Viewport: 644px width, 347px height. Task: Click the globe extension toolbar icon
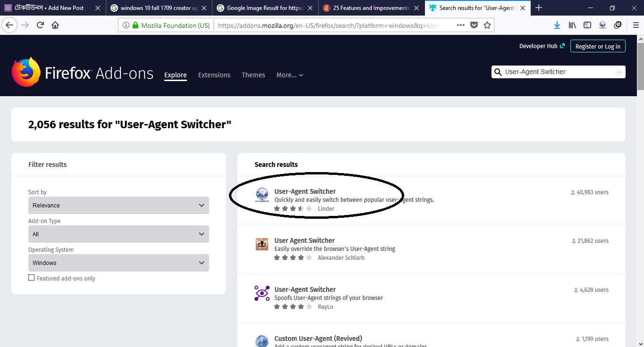(602, 25)
